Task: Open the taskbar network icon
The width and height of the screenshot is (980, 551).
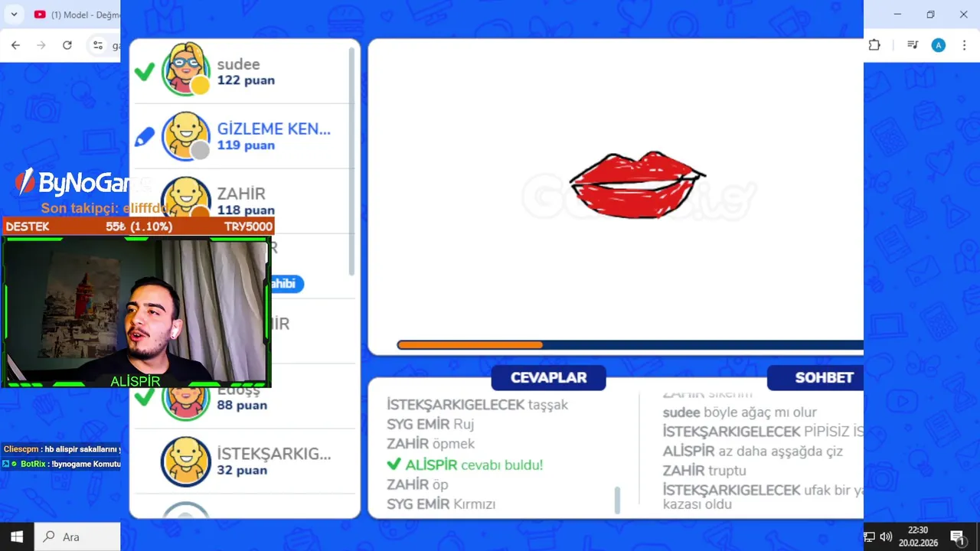Action: click(x=870, y=536)
